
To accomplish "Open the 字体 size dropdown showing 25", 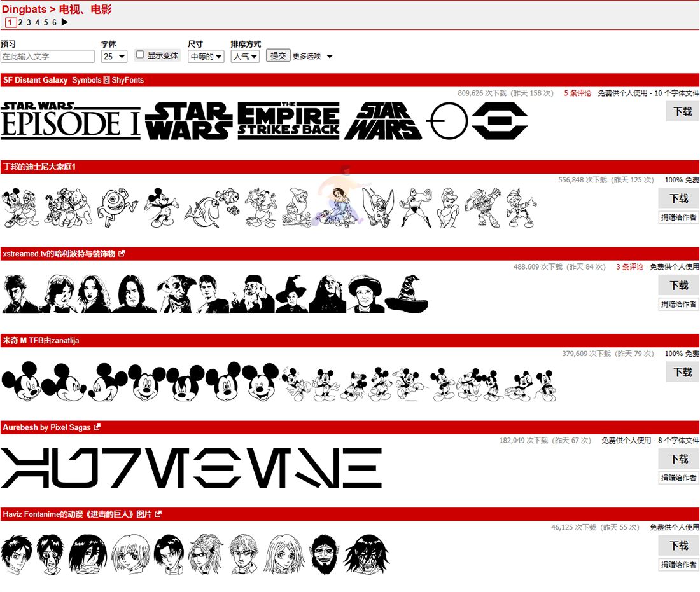I will [115, 56].
